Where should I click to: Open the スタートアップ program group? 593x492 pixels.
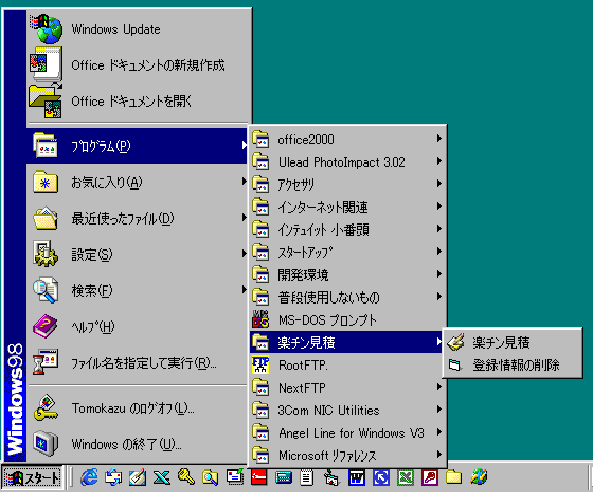click(347, 251)
